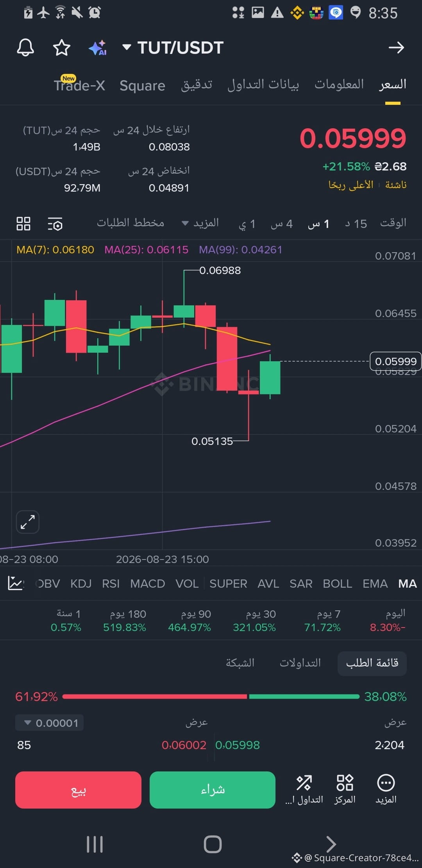Select the السعر tab
The image size is (422, 868).
click(x=393, y=84)
